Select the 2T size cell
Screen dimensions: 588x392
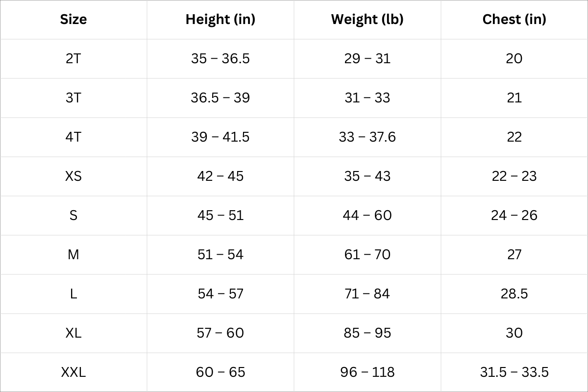click(73, 59)
